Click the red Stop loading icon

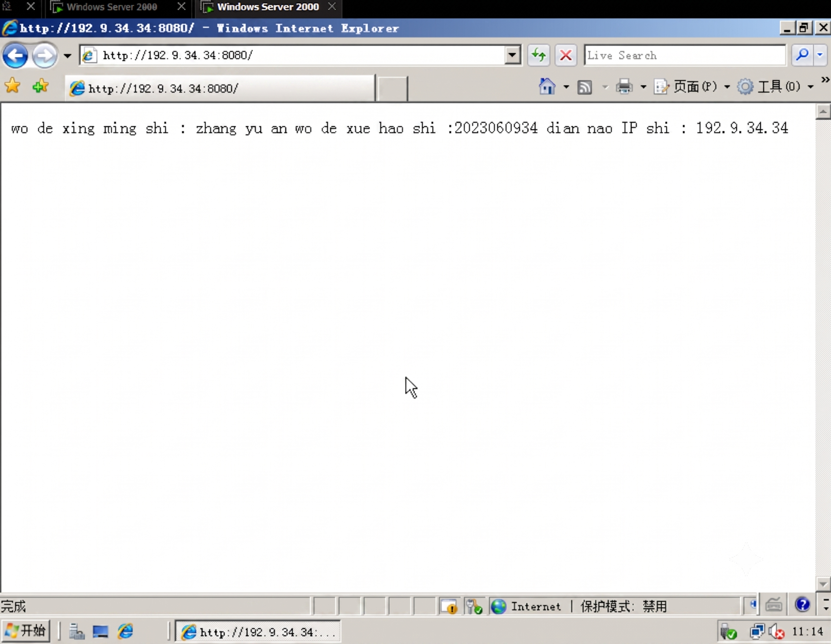point(566,55)
